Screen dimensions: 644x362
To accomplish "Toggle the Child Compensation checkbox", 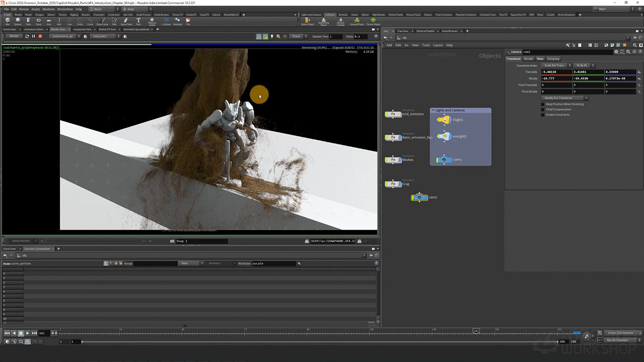I will click(x=542, y=109).
